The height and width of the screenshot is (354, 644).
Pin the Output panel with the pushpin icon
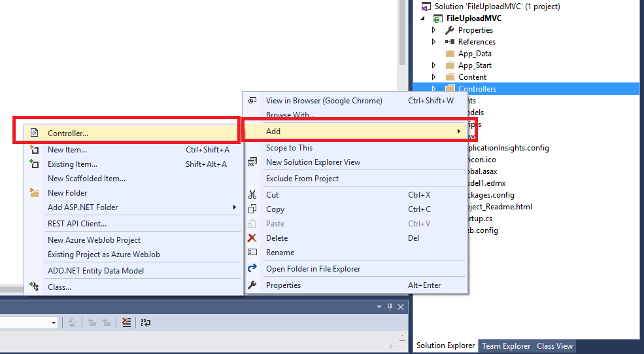pyautogui.click(x=390, y=307)
